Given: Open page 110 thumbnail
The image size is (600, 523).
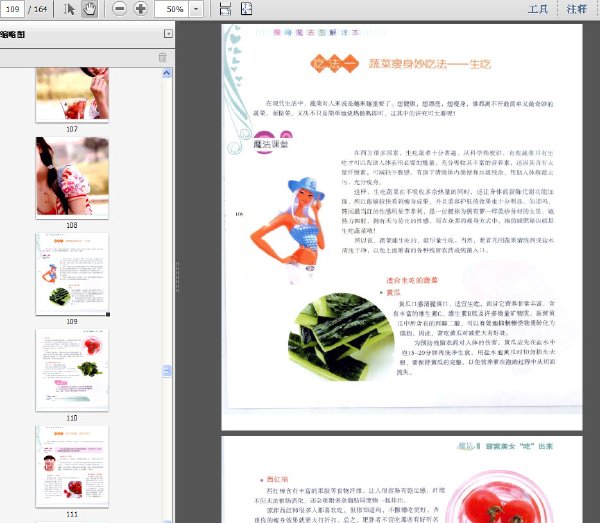Looking at the screenshot, I should [x=72, y=370].
